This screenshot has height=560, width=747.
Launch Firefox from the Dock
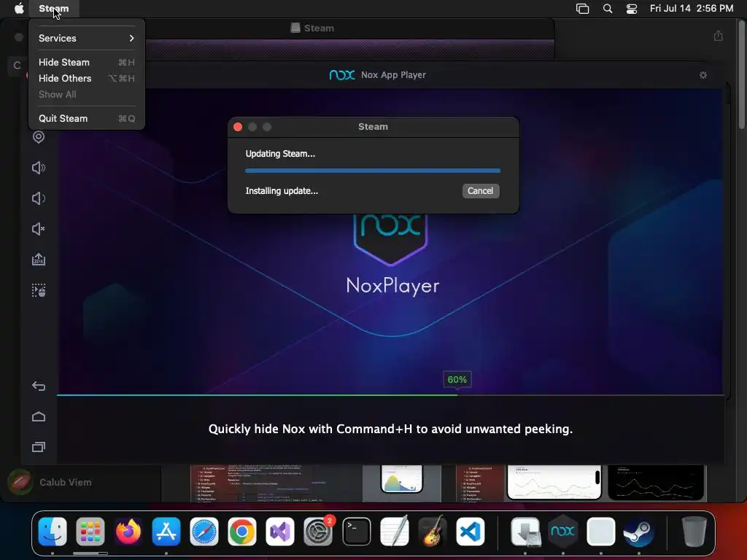(128, 532)
